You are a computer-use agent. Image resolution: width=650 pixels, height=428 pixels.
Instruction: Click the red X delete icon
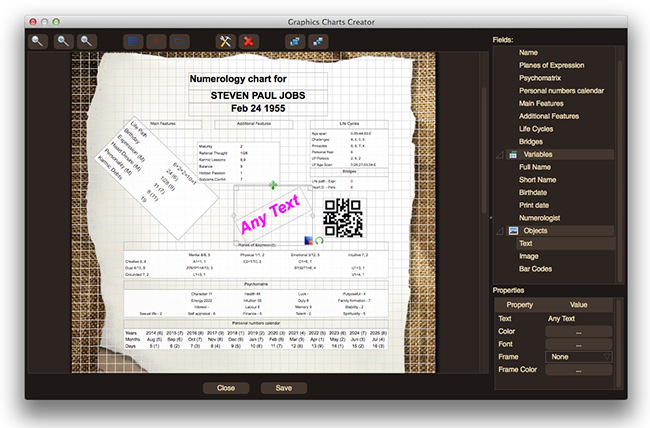(x=249, y=41)
